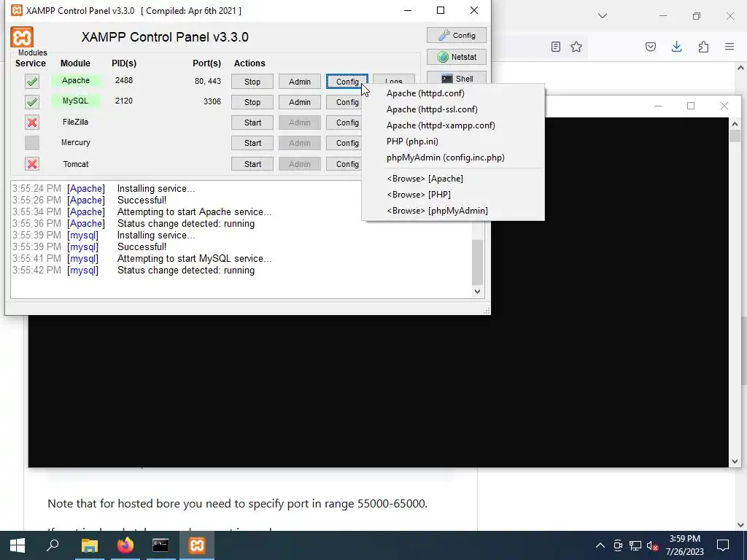Toggle the FileZilla service red X box
This screenshot has height=560, width=747.
[32, 122]
